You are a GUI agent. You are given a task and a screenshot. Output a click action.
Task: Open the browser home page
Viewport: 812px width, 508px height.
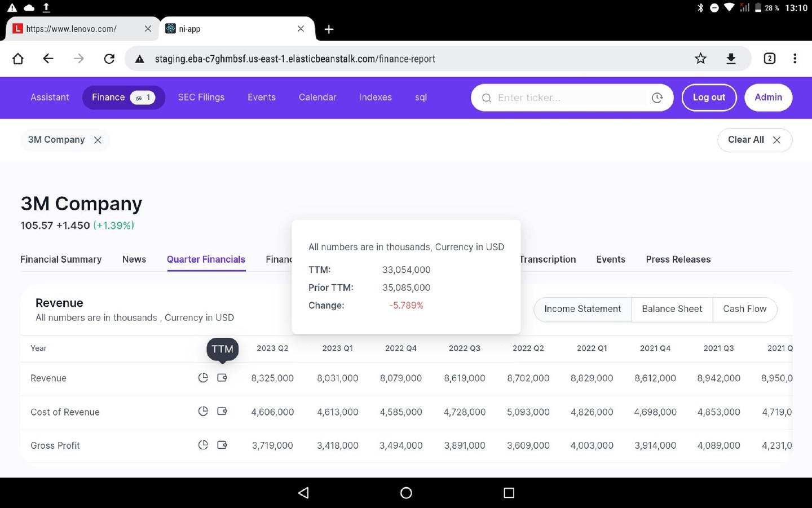tap(18, 59)
